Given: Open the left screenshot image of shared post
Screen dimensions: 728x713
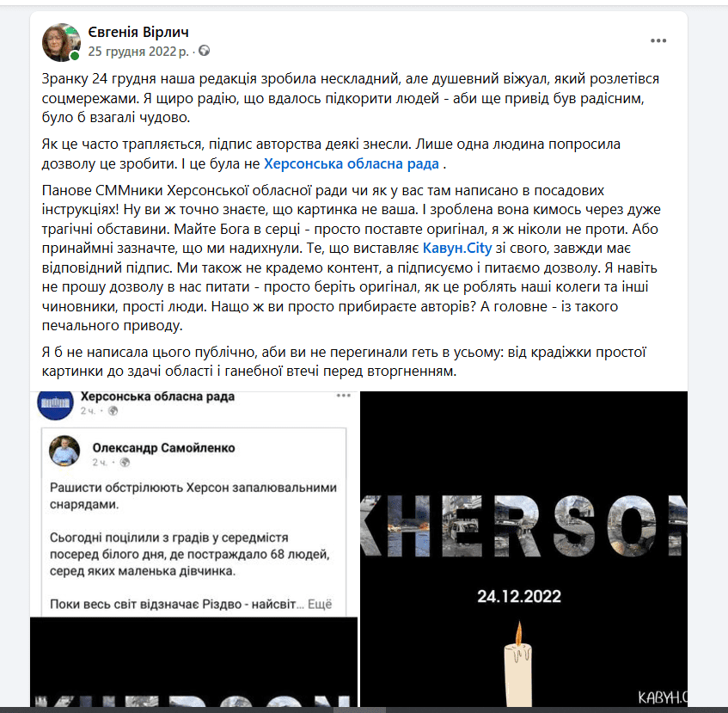Looking at the screenshot, I should click(x=194, y=549).
